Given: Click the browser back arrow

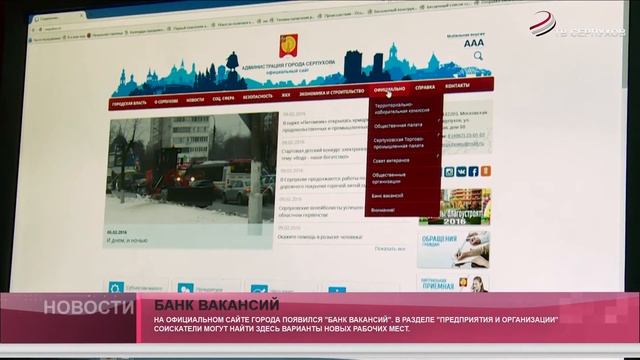Looking at the screenshot, I should (33, 29).
